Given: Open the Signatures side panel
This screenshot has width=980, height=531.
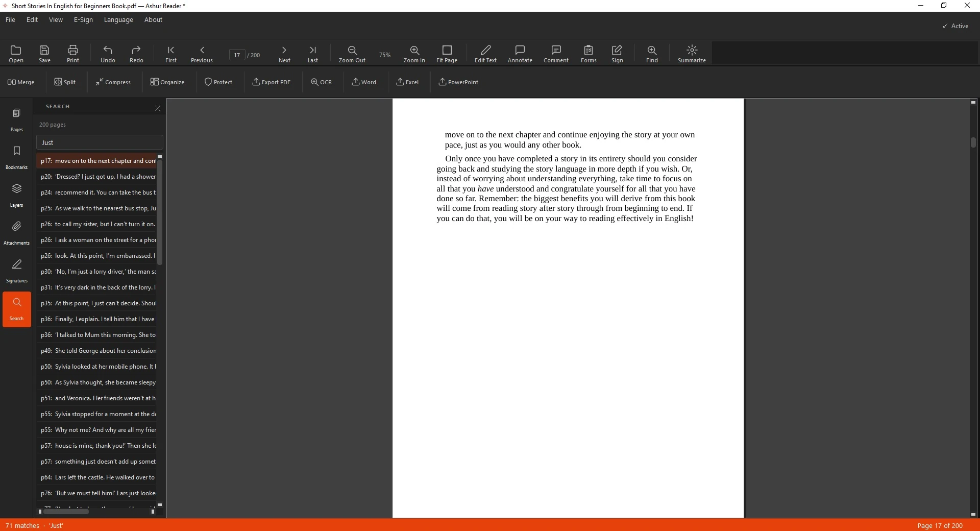Looking at the screenshot, I should click(x=16, y=271).
